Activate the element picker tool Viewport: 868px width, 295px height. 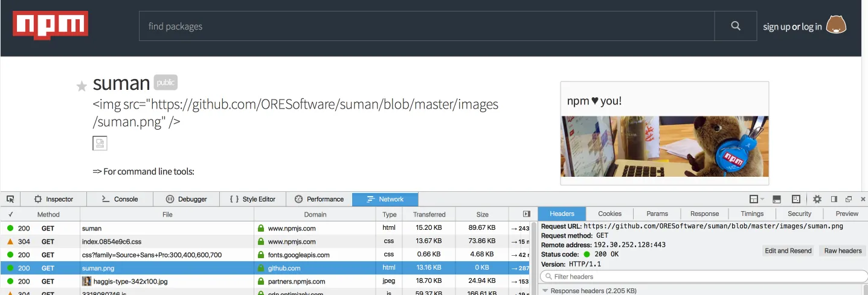[10, 199]
